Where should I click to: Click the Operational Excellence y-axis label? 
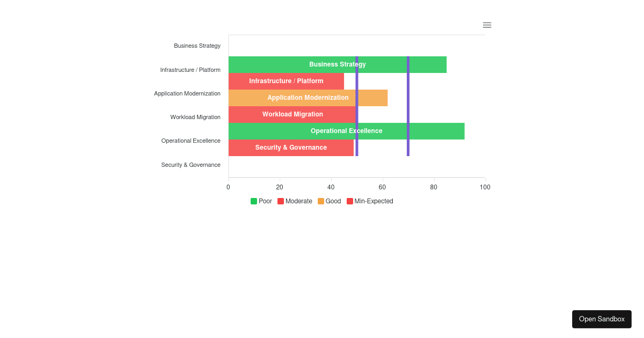pyautogui.click(x=191, y=141)
